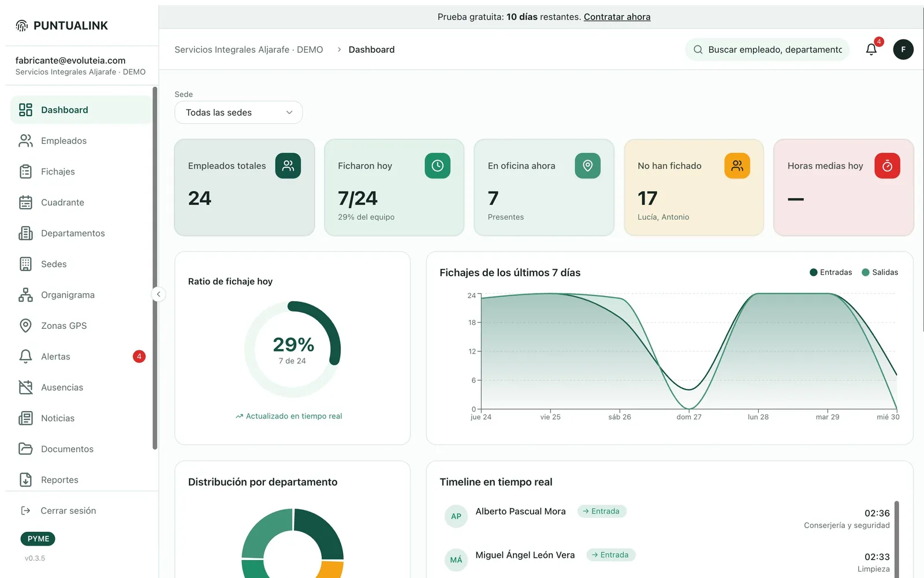The width and height of the screenshot is (924, 578).
Task: Click Alberto Pascual Mora timeline entry
Action: [x=667, y=516]
